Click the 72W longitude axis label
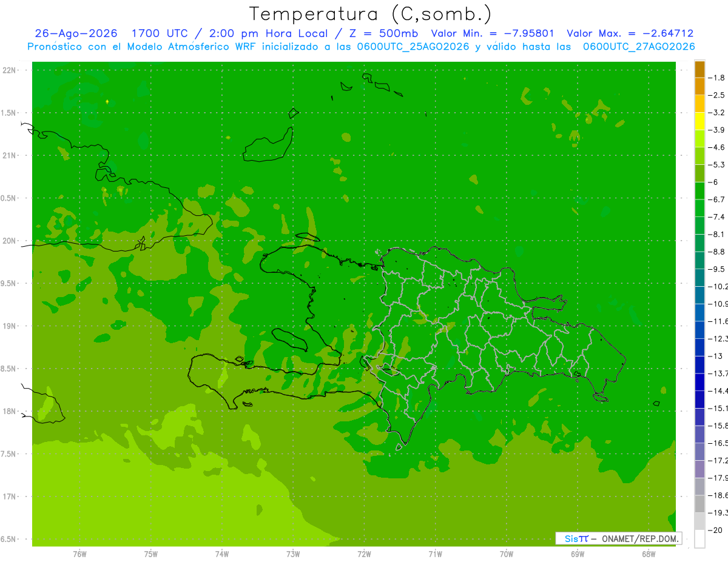Image resolution: width=728 pixels, height=562 pixels. (364, 554)
